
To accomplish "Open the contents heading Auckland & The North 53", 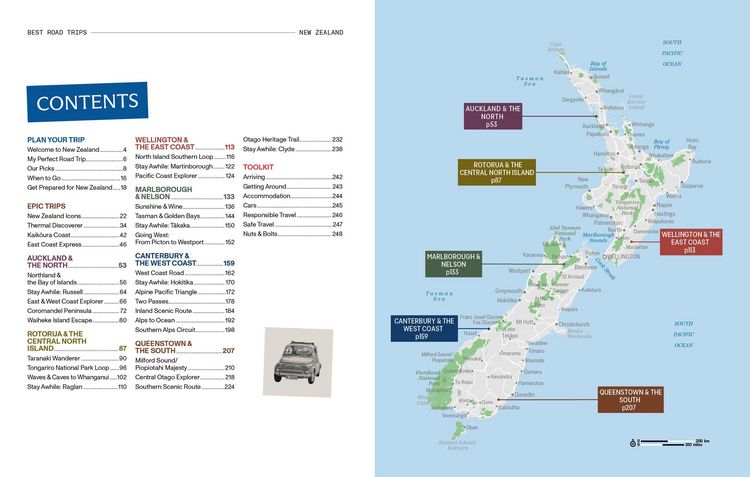I will click(x=77, y=261).
